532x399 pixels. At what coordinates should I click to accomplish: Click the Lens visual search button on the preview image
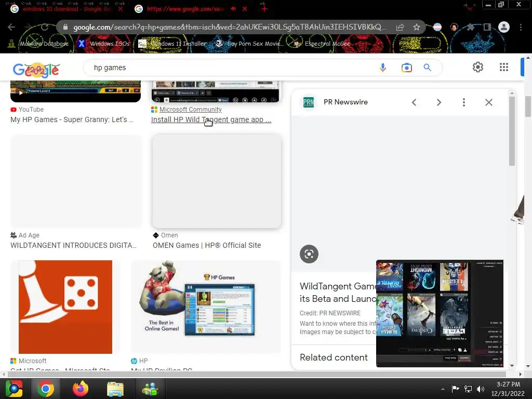309,254
